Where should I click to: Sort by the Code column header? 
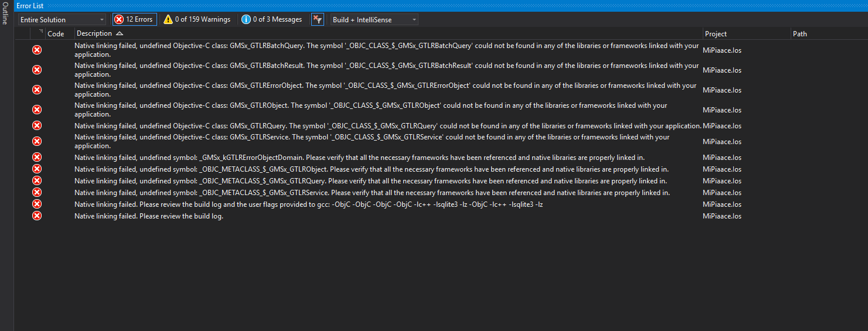[x=56, y=34]
